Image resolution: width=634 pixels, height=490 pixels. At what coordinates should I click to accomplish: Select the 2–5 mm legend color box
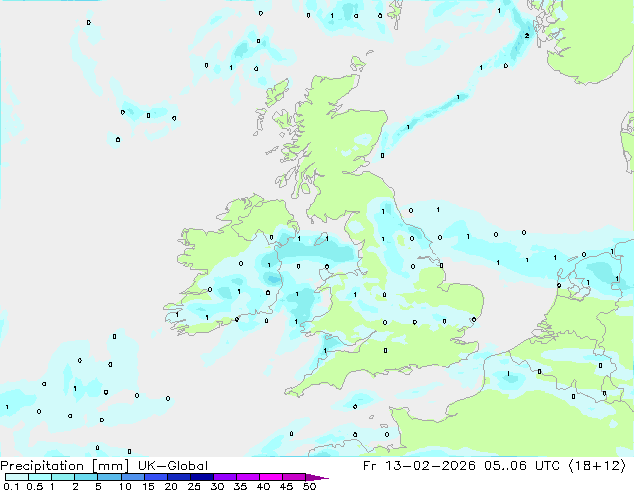pos(86,477)
